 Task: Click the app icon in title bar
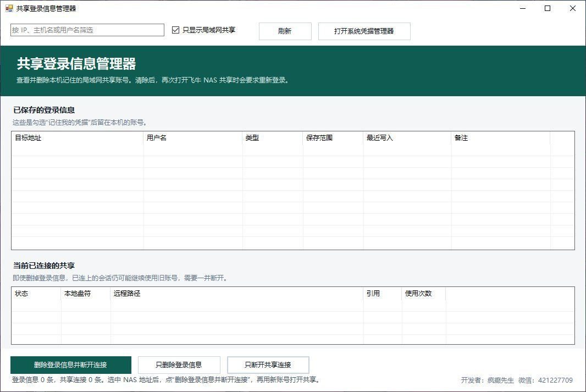(9, 8)
